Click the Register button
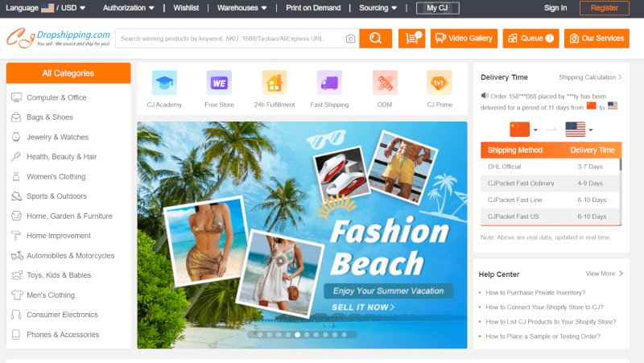The image size is (644, 363). pyautogui.click(x=605, y=8)
